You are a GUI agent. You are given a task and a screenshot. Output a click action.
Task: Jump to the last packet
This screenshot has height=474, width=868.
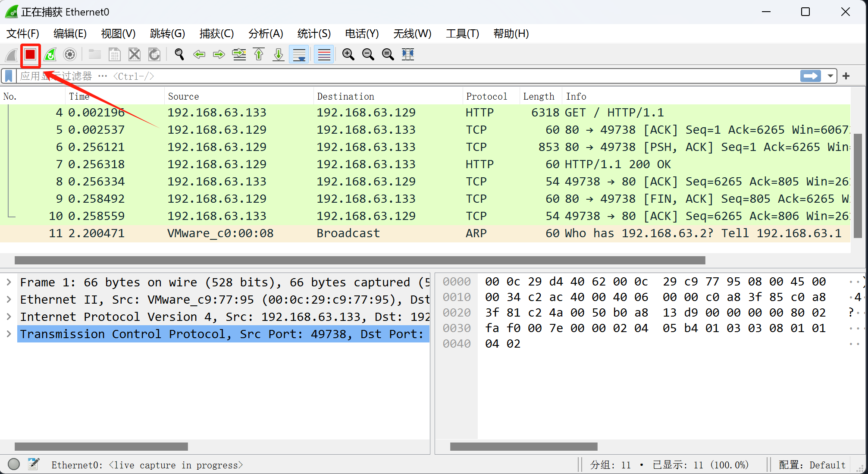[279, 54]
